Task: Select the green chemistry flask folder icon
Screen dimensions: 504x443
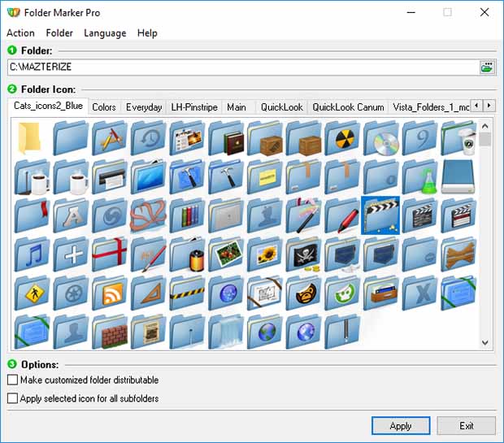Action: [419, 176]
